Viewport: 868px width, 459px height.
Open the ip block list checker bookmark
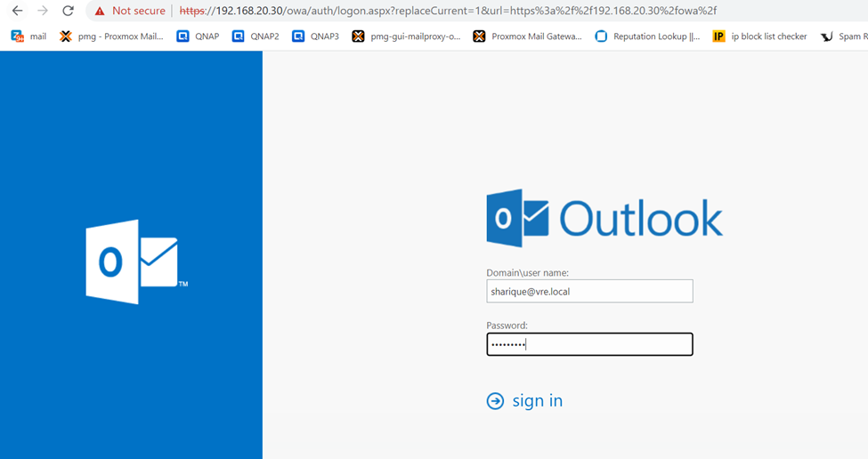(760, 36)
